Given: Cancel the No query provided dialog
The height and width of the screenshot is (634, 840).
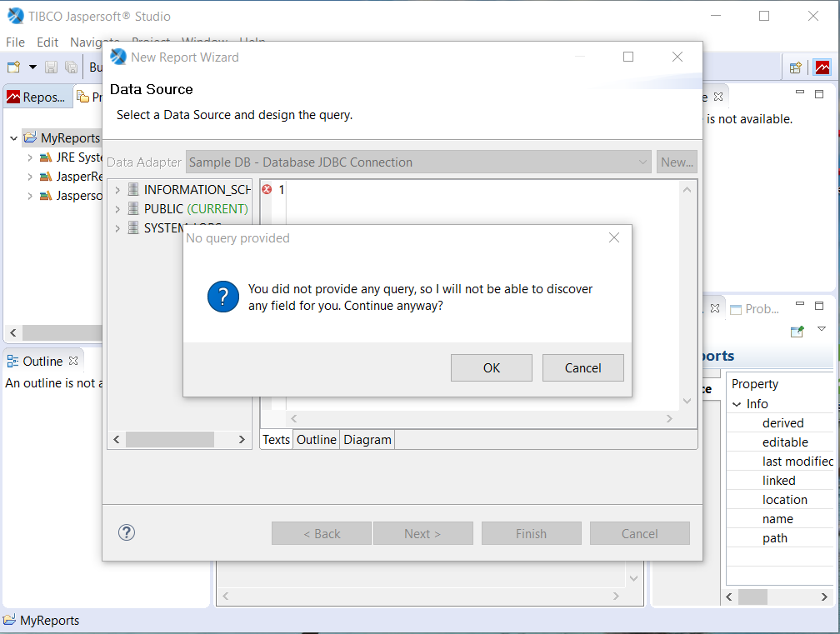Looking at the screenshot, I should click(582, 368).
